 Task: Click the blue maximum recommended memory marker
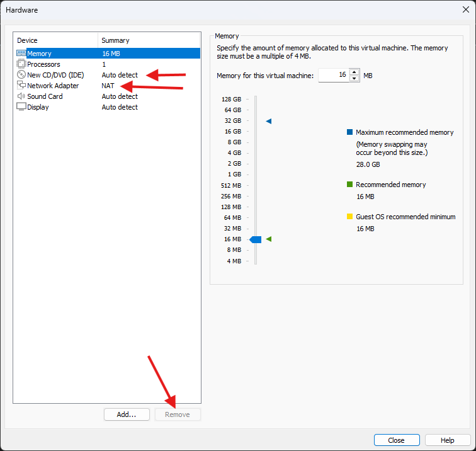[269, 121]
